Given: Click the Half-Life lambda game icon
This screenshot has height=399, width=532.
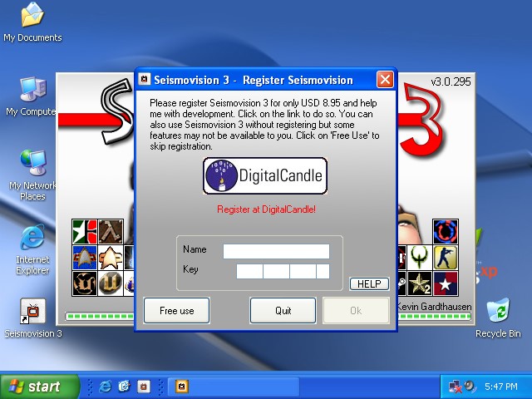Looking at the screenshot, I should coord(111,230).
